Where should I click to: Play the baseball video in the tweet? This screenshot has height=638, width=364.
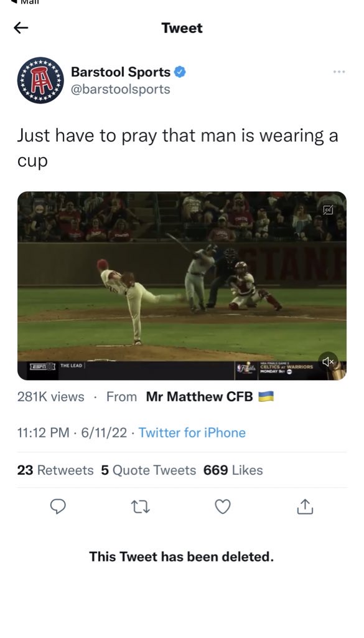pos(182,283)
